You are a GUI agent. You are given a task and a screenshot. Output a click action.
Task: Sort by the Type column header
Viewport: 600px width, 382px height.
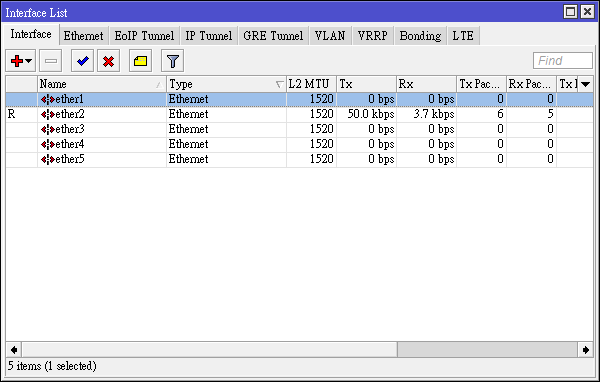pos(227,84)
